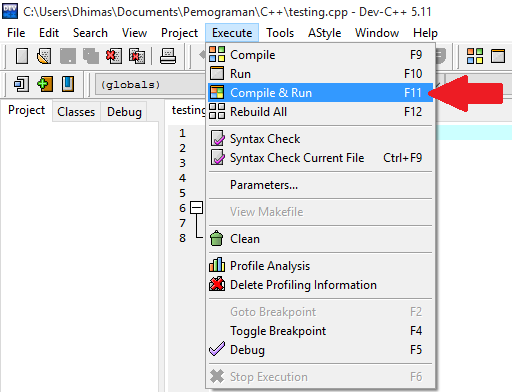The height and width of the screenshot is (392, 512).
Task: Open the Edit menu
Action: pyautogui.click(x=49, y=33)
